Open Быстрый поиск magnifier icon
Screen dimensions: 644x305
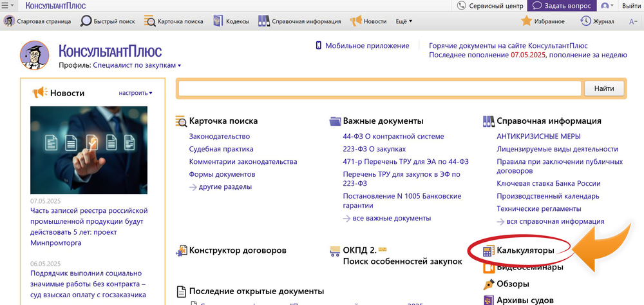coord(86,21)
